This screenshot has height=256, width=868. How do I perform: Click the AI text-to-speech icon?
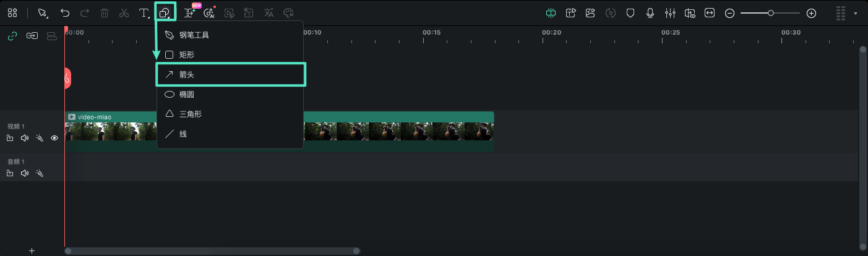point(249,12)
